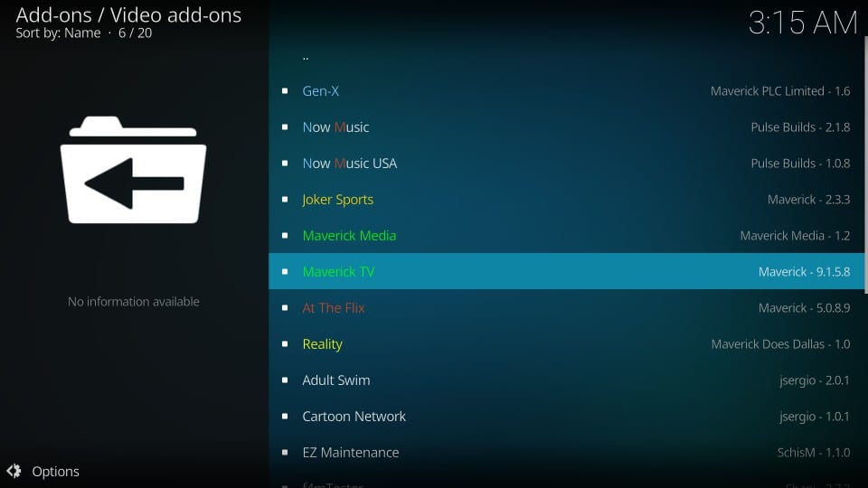Click the 'Maverick - 2.3.3' version text
Image resolution: width=868 pixels, height=488 pixels.
[808, 199]
